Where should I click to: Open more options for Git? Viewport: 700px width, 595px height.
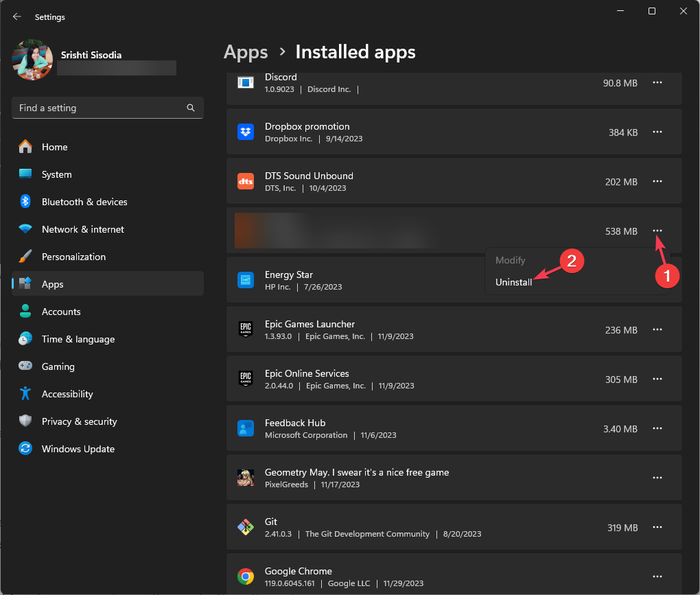pyautogui.click(x=657, y=527)
